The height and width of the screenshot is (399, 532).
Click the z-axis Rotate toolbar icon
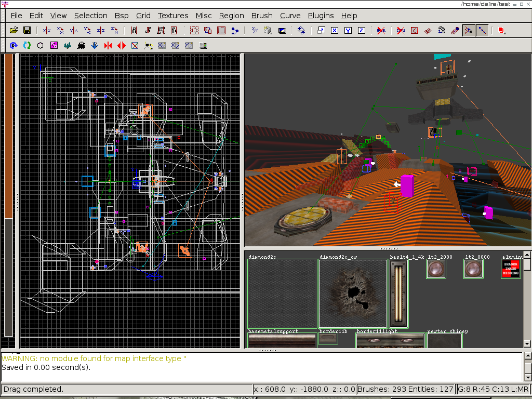[114, 31]
